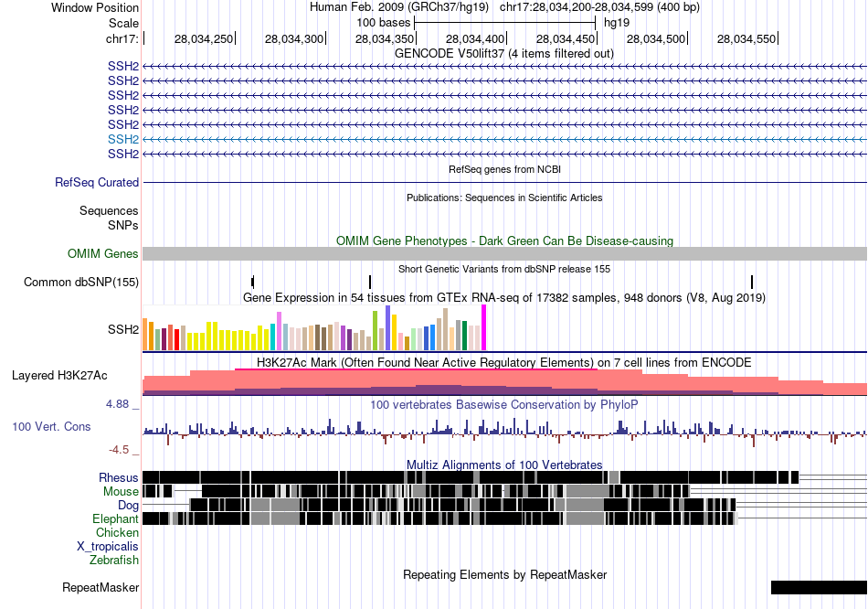Click the black RepeatMasker element block
The height and width of the screenshot is (609, 868).
(819, 587)
